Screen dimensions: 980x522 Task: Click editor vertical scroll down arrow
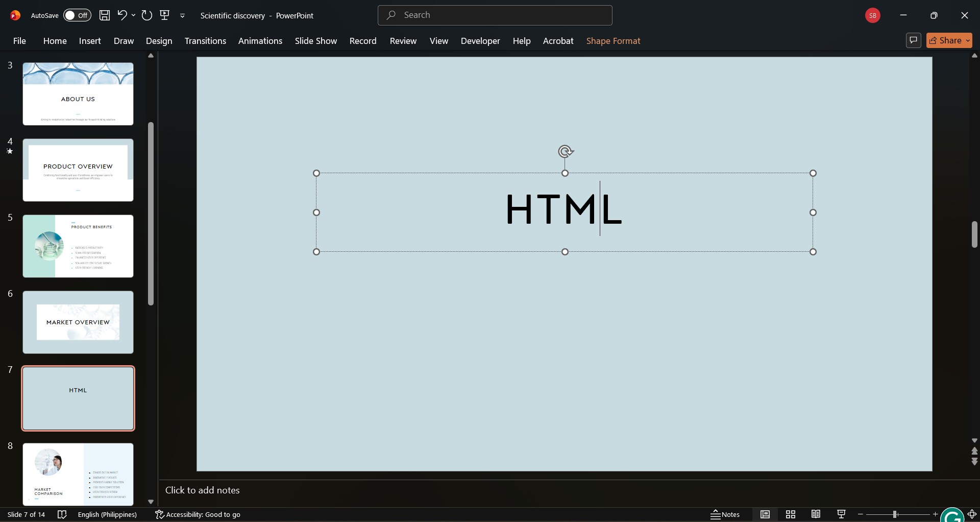(974, 440)
